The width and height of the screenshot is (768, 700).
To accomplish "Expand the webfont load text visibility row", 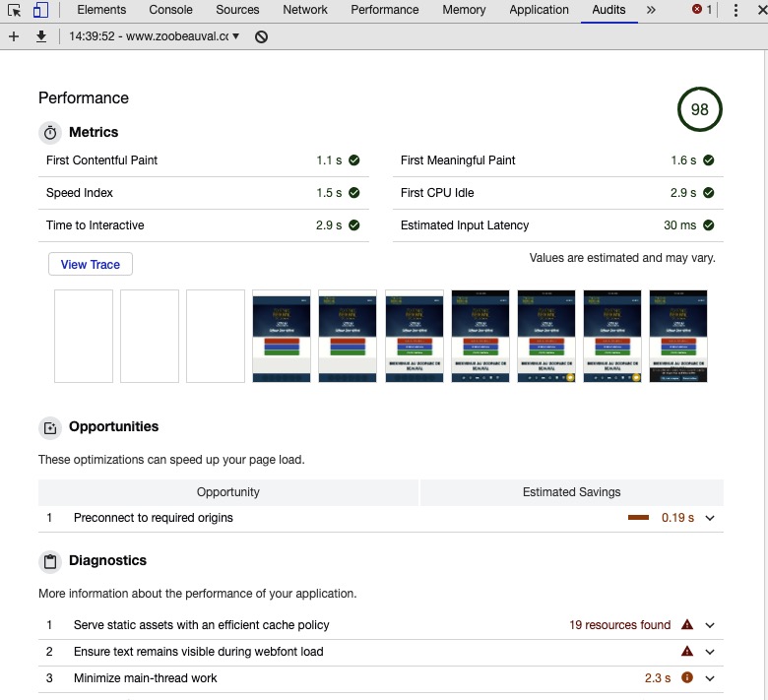I will click(709, 652).
